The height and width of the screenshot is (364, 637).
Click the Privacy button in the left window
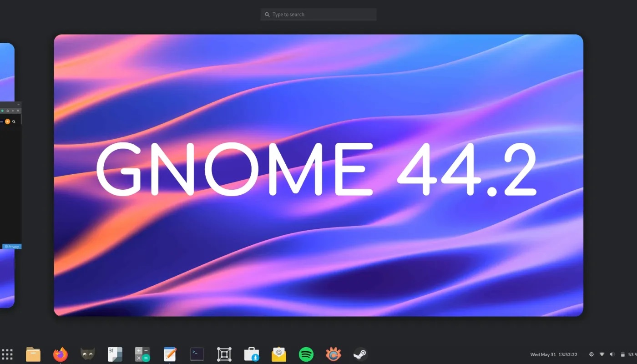pyautogui.click(x=12, y=247)
